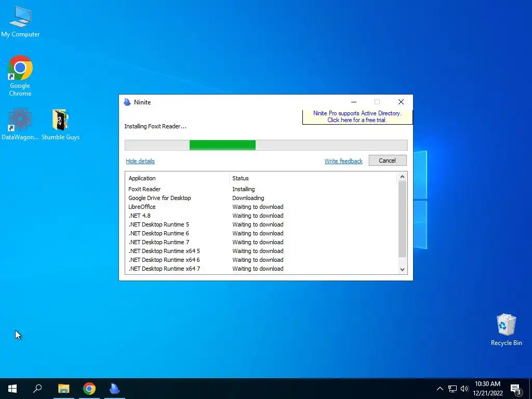The image size is (532, 399).
Task: Cancel the Ninite installation
Action: pos(388,161)
